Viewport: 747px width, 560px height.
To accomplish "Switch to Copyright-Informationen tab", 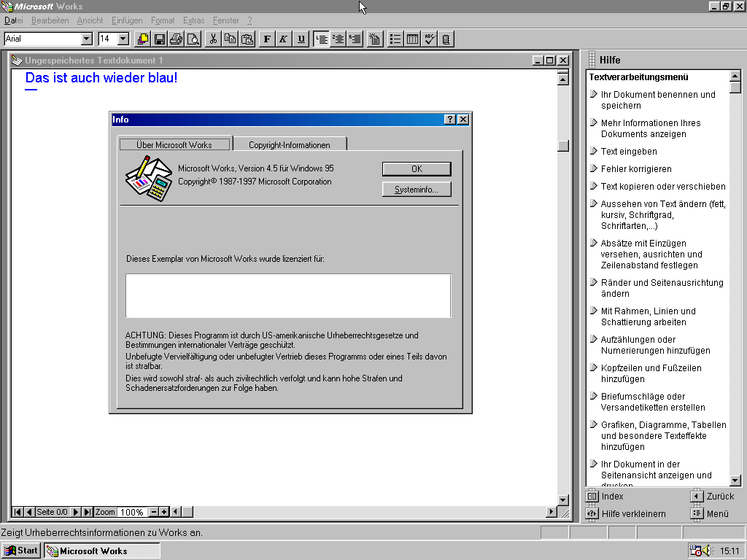I will point(289,145).
